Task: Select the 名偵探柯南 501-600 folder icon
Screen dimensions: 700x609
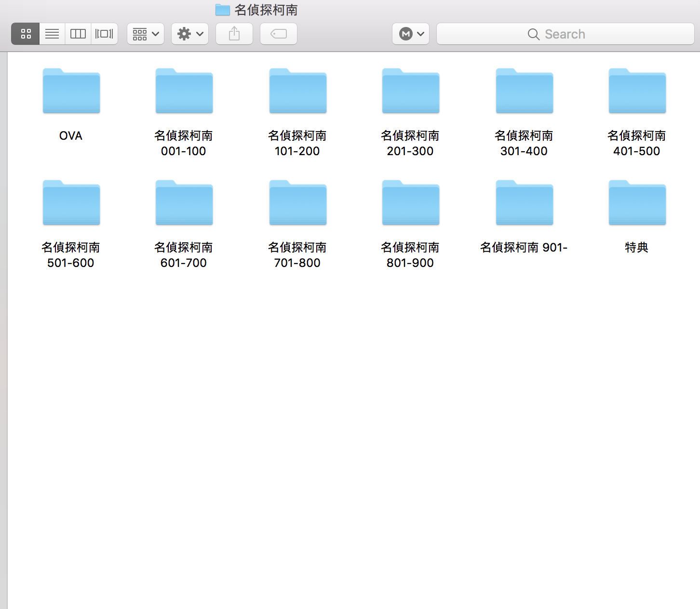Action: pyautogui.click(x=71, y=203)
